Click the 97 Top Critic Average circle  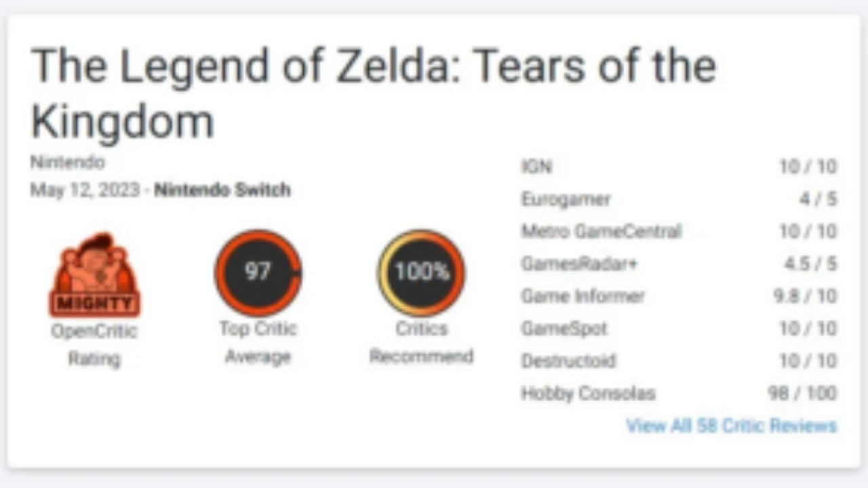[x=258, y=272]
